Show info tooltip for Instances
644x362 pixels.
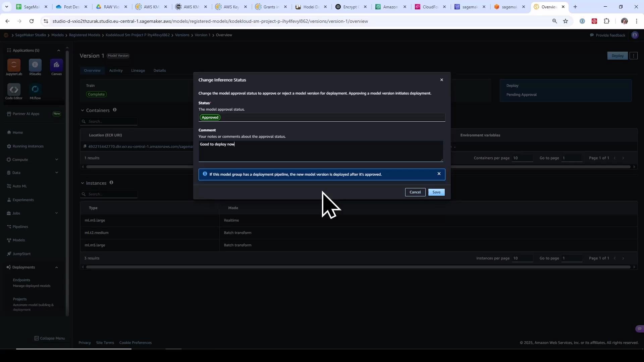click(x=111, y=183)
